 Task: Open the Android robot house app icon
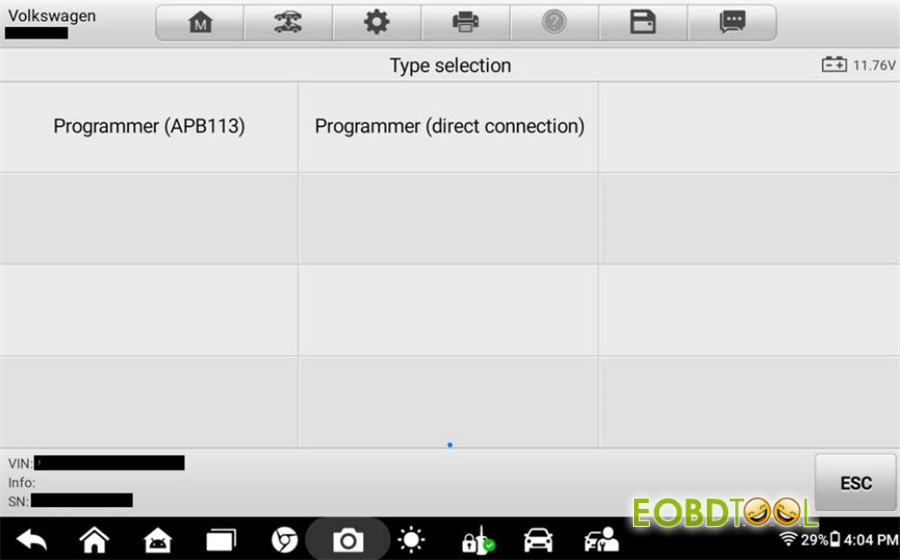coord(158,540)
